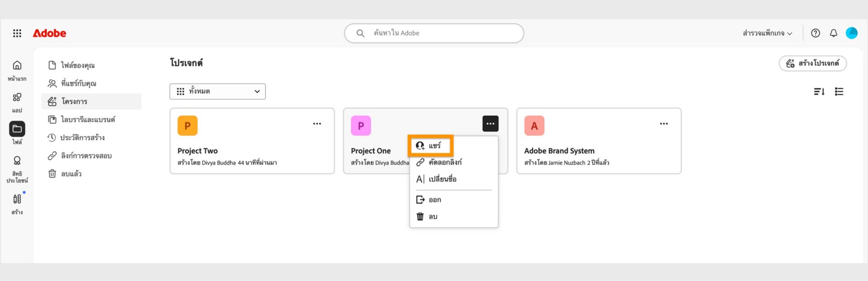
Task: Click inside the Adobe search field
Action: [433, 33]
